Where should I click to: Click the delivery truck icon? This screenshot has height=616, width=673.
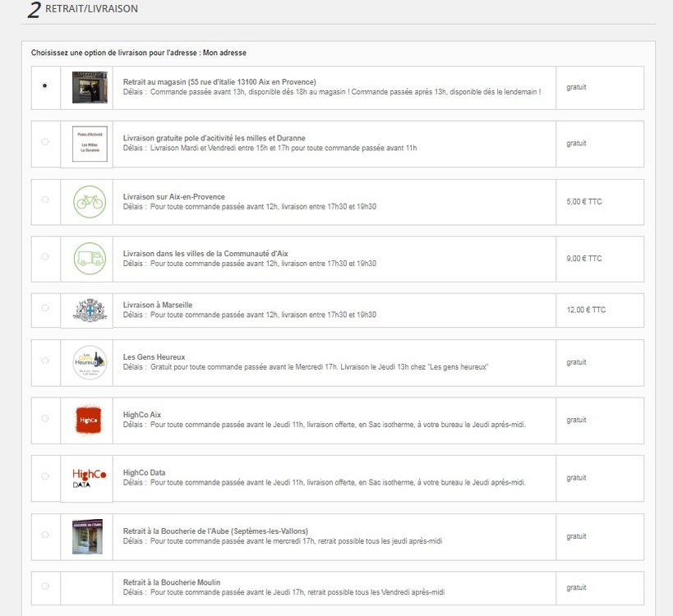[x=90, y=258]
